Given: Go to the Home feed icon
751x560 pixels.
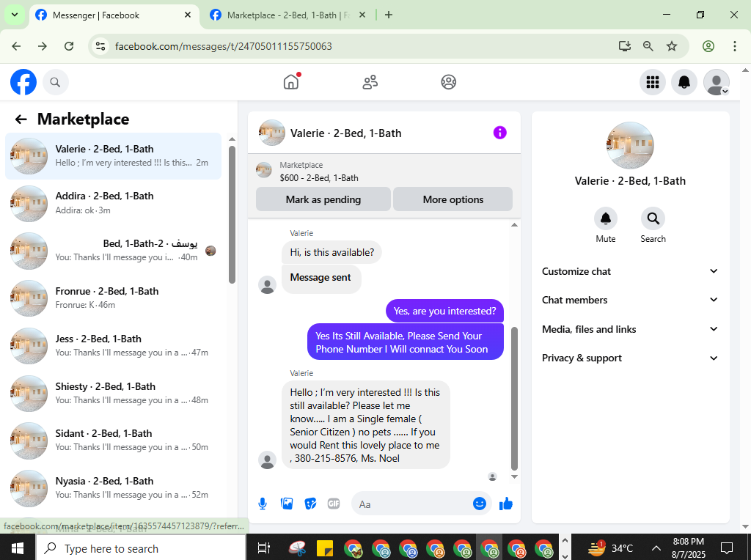Looking at the screenshot, I should [291, 82].
